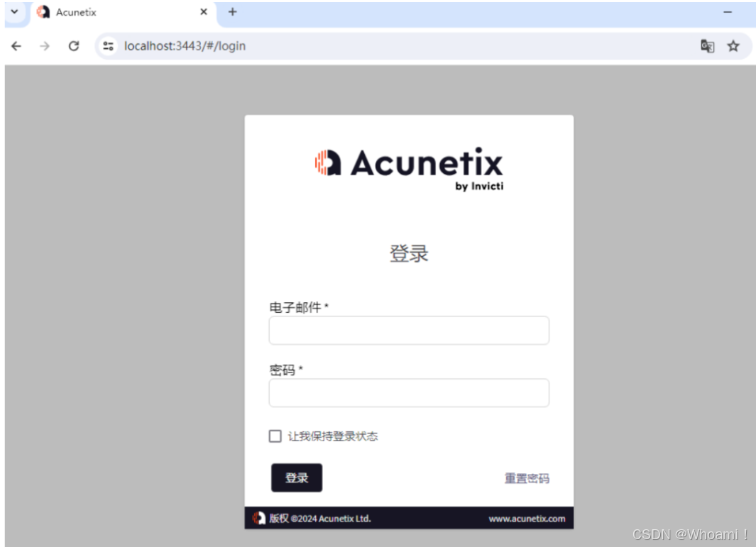This screenshot has height=547, width=756.
Task: Click the browser forward arrow
Action: click(x=45, y=46)
